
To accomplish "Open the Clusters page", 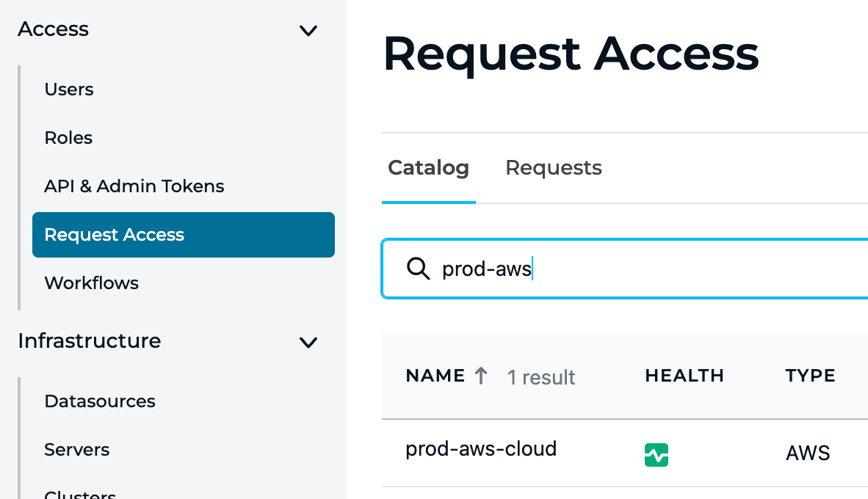I will [80, 493].
